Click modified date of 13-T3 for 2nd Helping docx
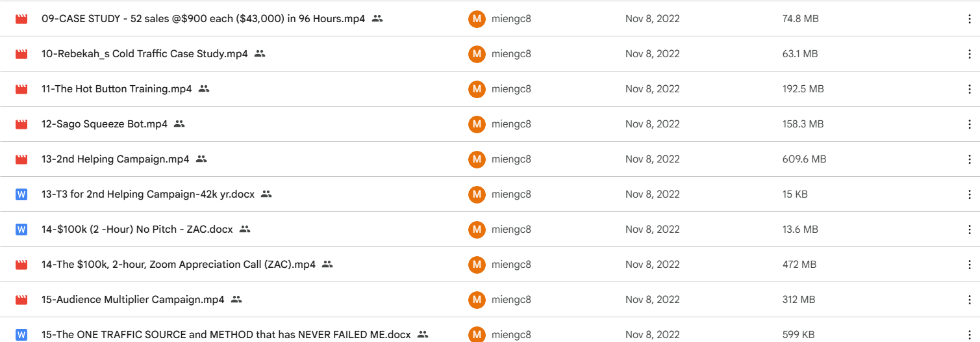This screenshot has height=342, width=980. [653, 194]
